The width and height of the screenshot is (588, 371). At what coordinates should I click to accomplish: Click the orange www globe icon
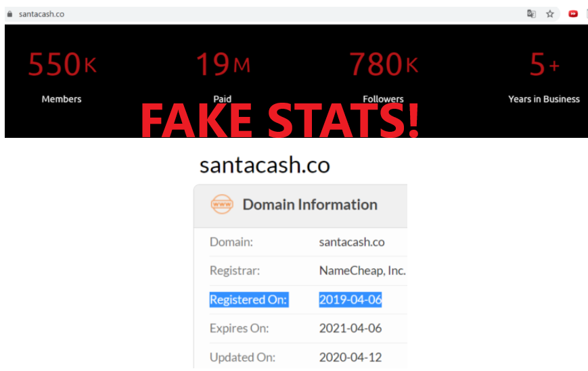tap(222, 204)
